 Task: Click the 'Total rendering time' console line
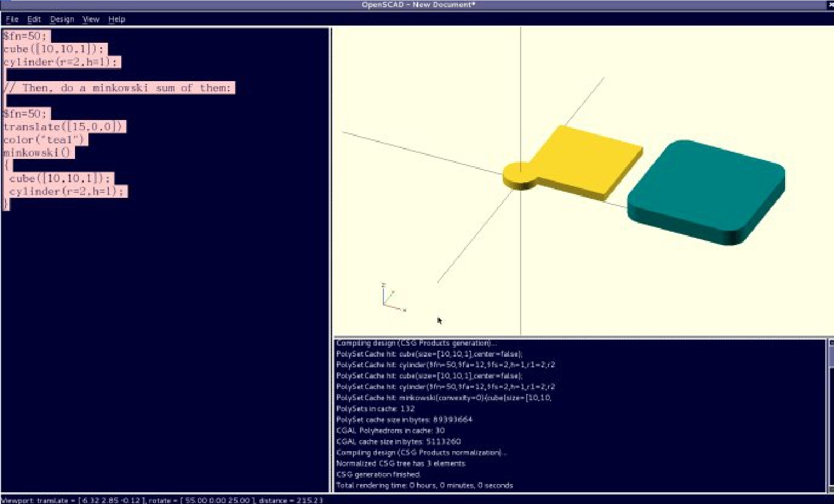424,485
